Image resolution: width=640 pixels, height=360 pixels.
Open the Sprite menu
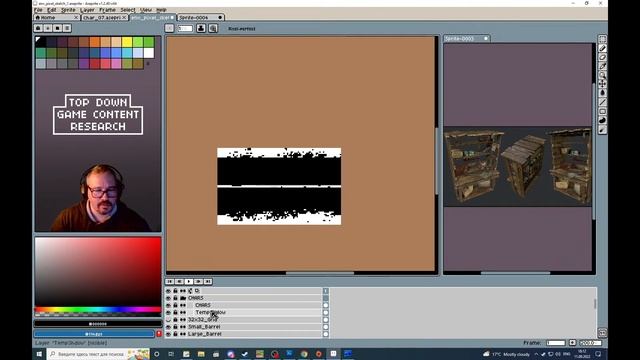68,10
